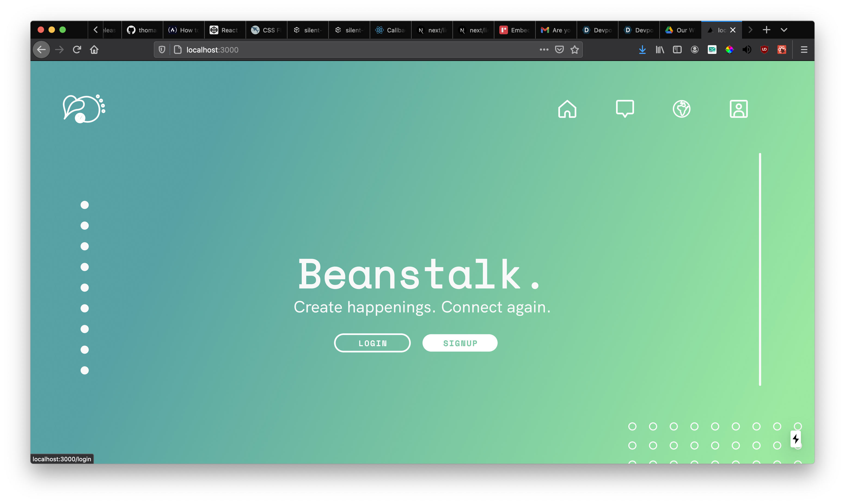Open Firefox downloads arrow icon

pyautogui.click(x=642, y=50)
